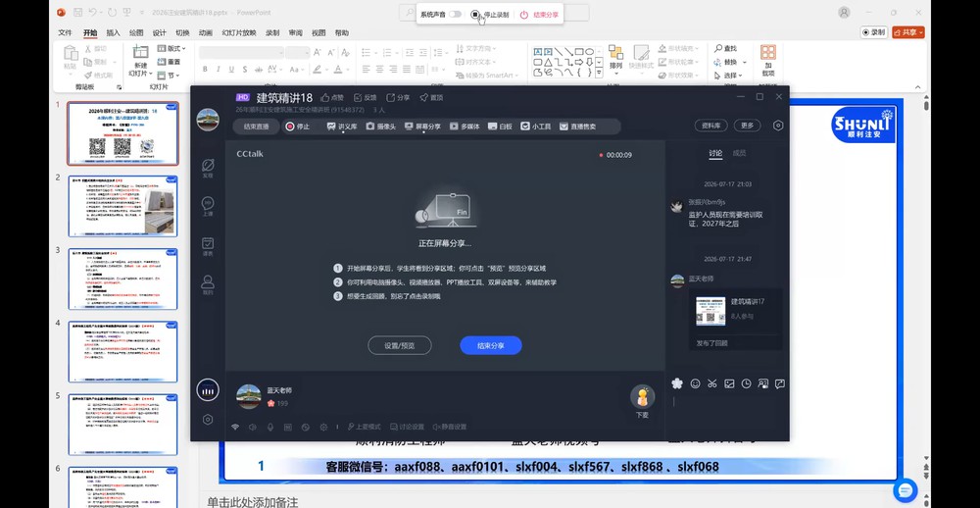Open CCtalk hexagon settings icon near 更多

tap(778, 126)
